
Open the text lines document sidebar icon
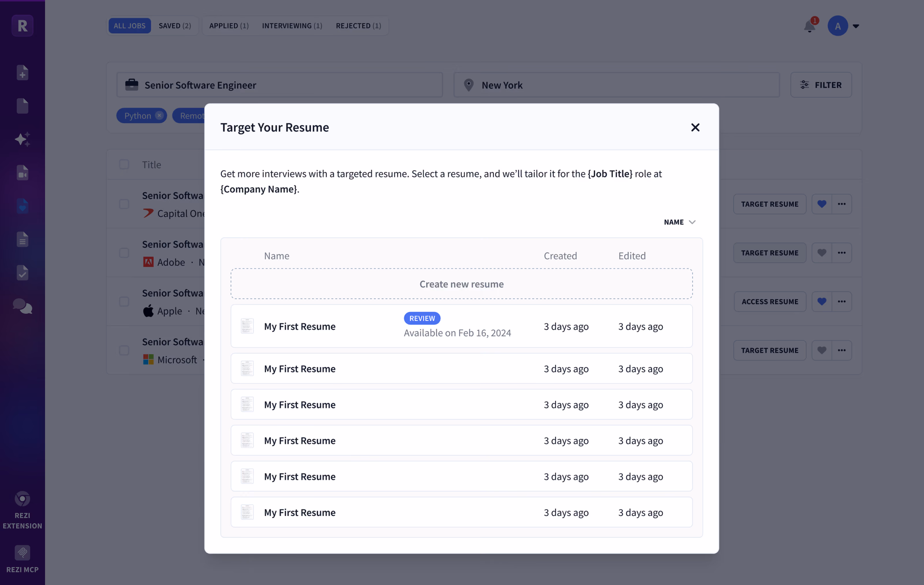[x=22, y=239]
